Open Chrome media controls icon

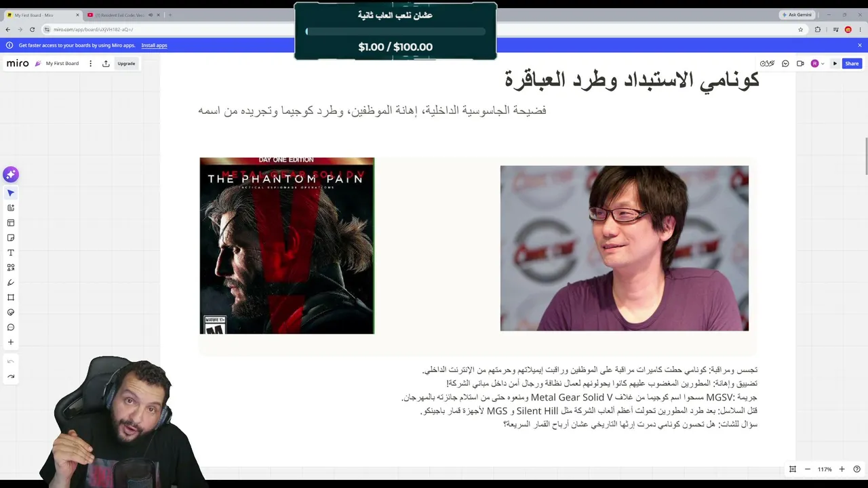coord(835,30)
